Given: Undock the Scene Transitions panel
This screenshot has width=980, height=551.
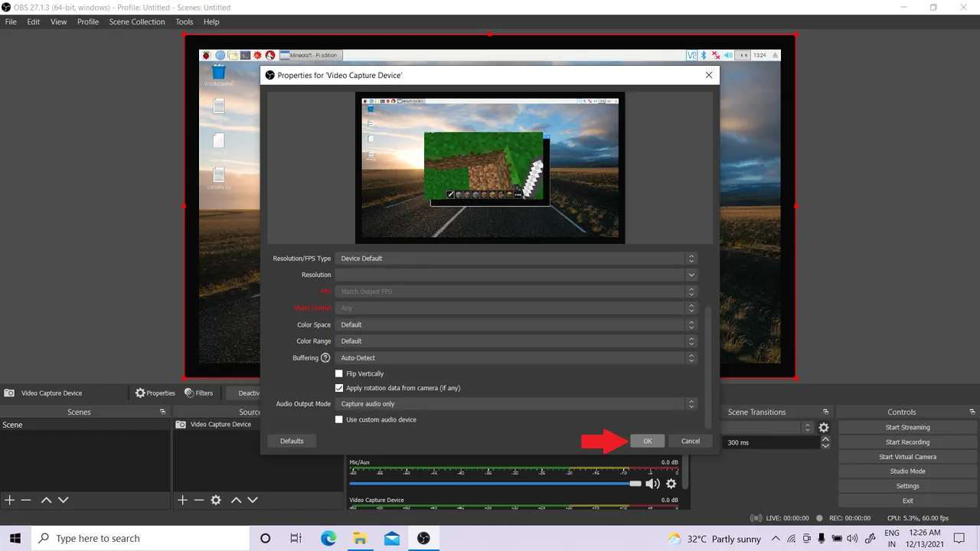Looking at the screenshot, I should tap(825, 412).
